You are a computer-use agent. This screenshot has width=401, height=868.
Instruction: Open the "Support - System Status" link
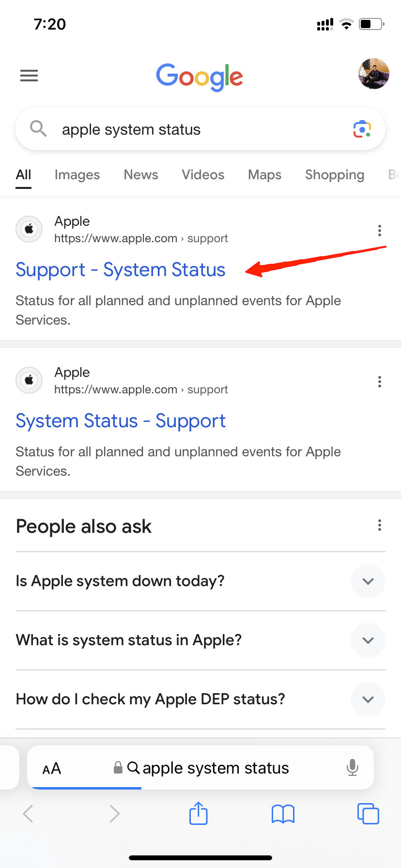point(121,270)
